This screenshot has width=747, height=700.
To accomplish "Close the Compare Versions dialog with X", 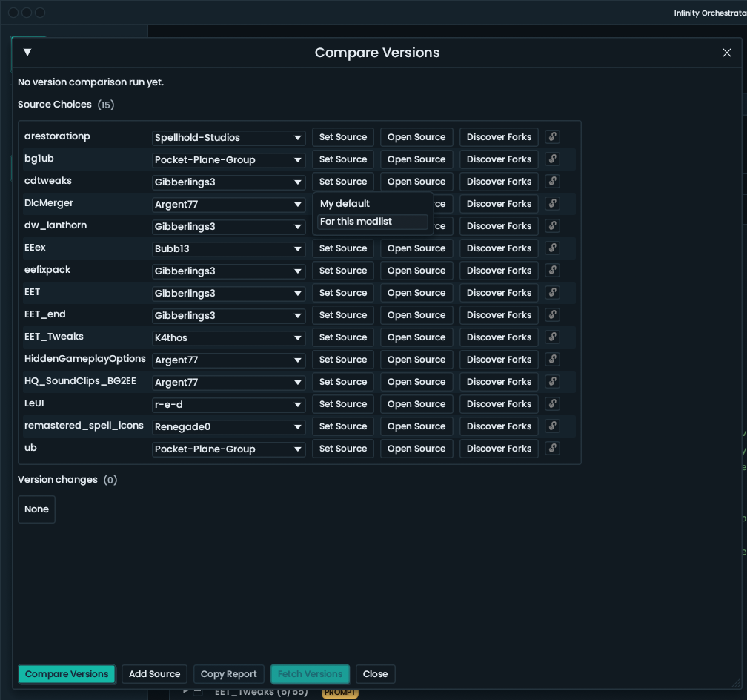I will 726,53.
